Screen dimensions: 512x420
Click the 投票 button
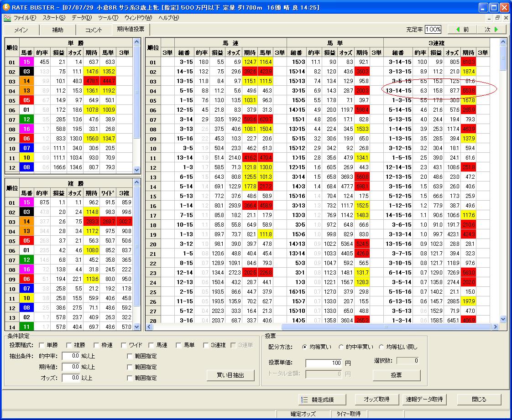[x=397, y=375]
